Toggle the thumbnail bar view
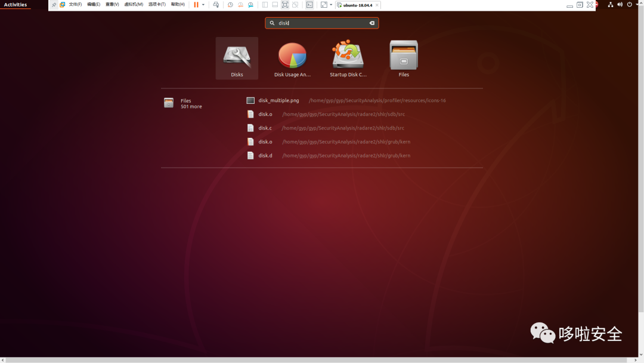This screenshot has width=644, height=363. (275, 5)
